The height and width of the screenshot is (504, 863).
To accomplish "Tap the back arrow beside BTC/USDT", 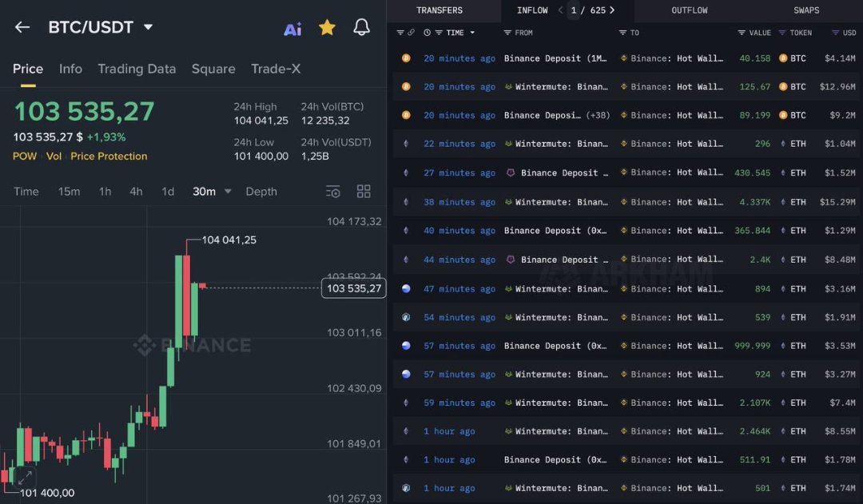I will [22, 27].
